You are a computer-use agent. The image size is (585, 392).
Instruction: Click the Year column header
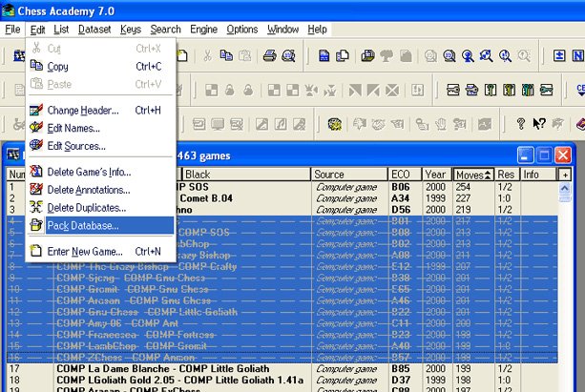[435, 175]
